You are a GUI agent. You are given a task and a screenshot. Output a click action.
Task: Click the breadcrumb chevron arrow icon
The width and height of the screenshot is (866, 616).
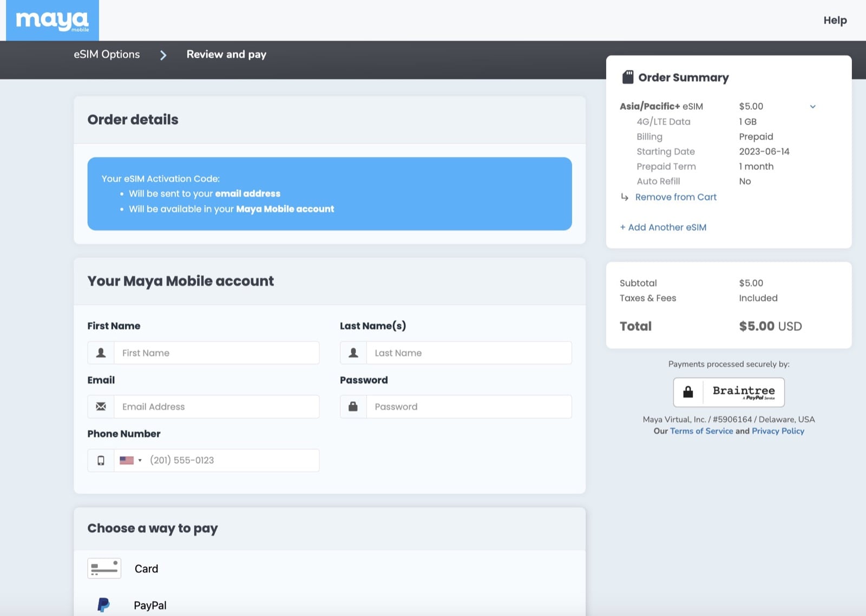(163, 55)
